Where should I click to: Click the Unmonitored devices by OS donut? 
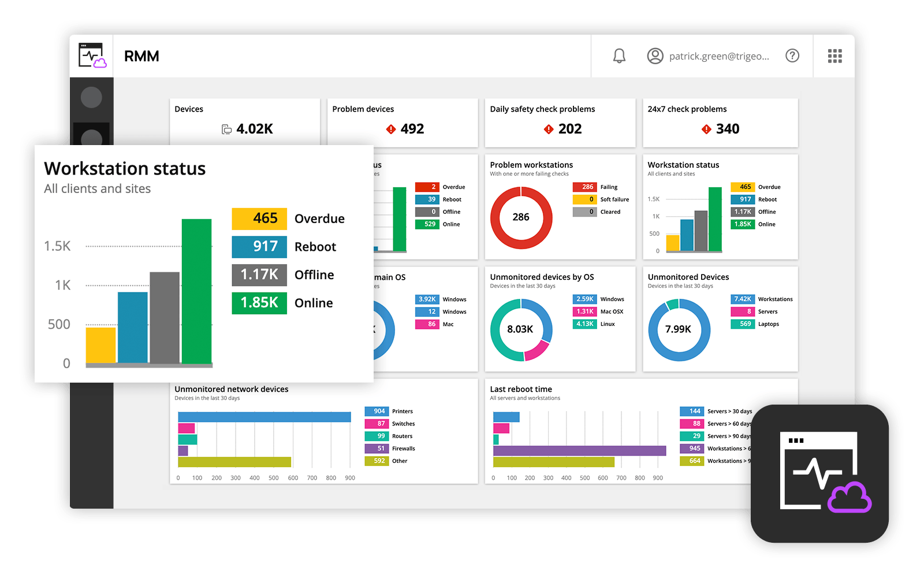pyautogui.click(x=521, y=329)
